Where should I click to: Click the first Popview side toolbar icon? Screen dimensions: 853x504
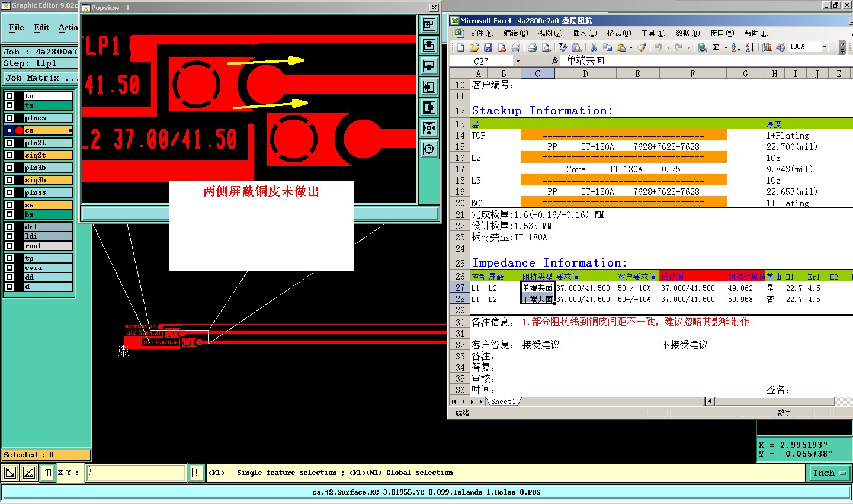pos(429,25)
